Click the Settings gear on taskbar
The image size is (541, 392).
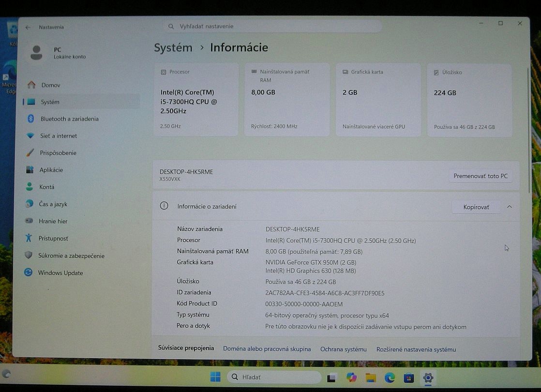(428, 377)
